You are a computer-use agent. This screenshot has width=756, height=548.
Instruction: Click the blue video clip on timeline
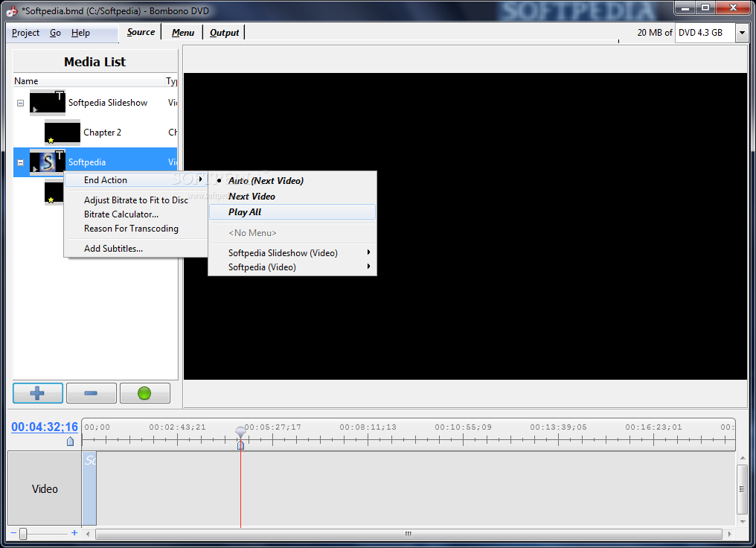89,488
